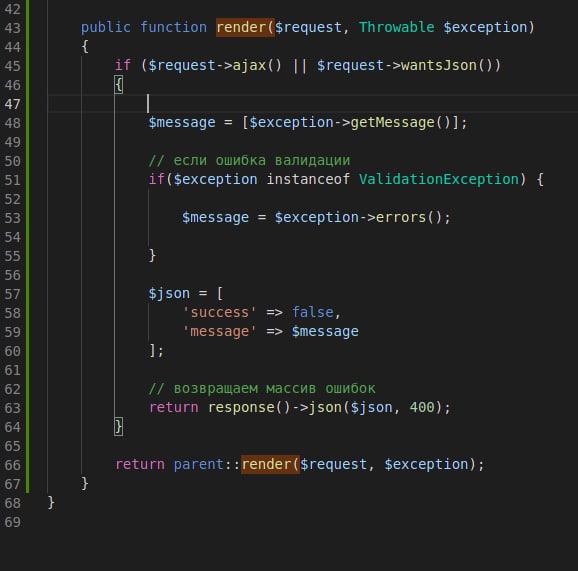Click the '$exception' parameter on line 43

coord(485,27)
